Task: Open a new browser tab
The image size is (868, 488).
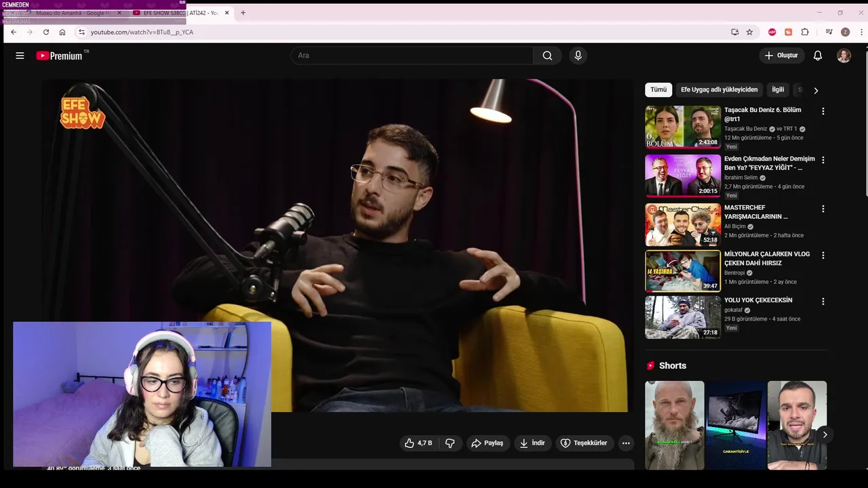Action: (x=243, y=13)
